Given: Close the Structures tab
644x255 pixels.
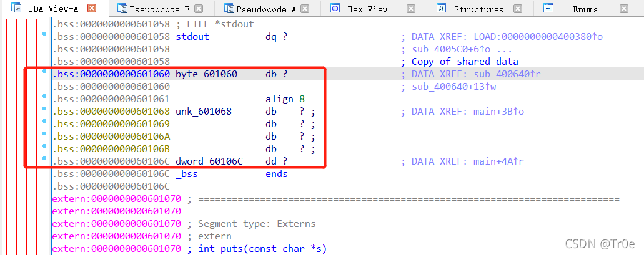Looking at the screenshot, I should click(517, 9).
